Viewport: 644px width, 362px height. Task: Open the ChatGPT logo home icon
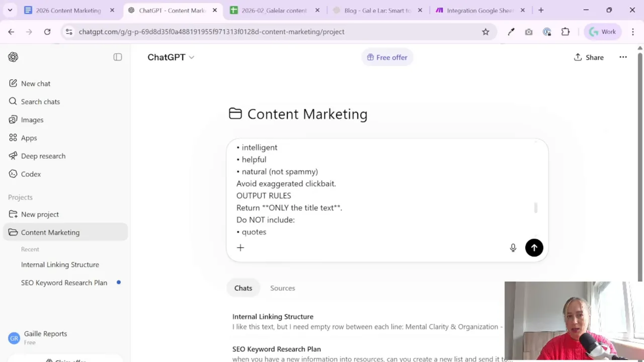[13, 57]
